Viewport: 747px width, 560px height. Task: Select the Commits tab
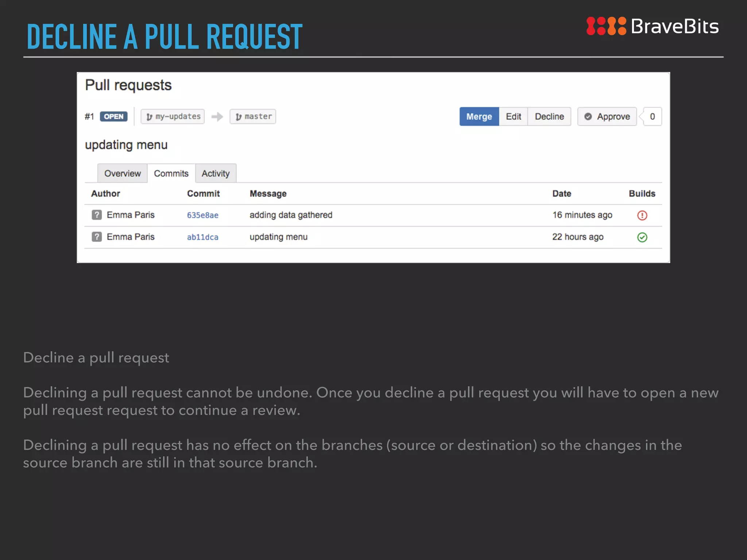[x=171, y=174]
